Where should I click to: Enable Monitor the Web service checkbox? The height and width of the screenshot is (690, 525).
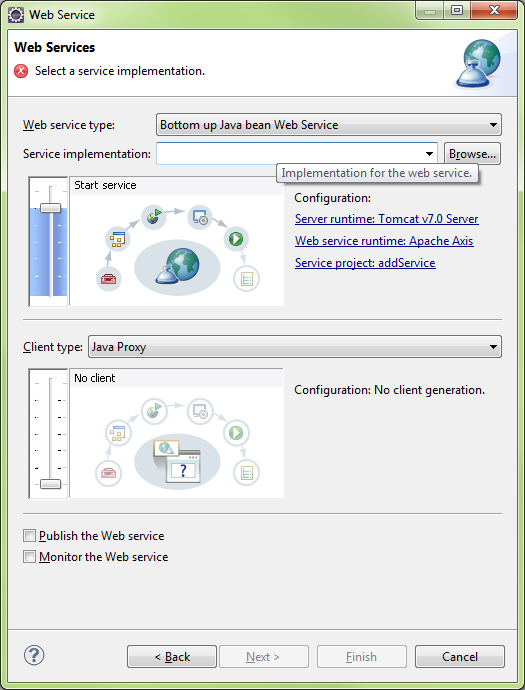tap(29, 557)
